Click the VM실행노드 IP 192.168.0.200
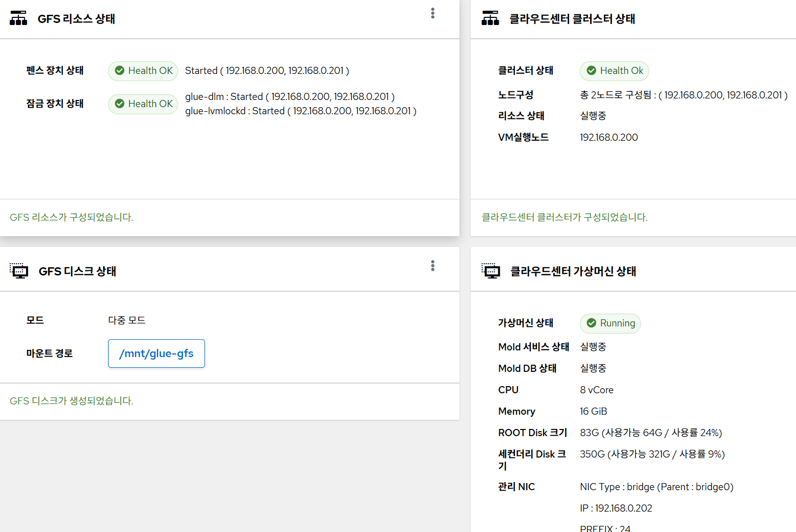The width and height of the screenshot is (796, 532). 609,137
